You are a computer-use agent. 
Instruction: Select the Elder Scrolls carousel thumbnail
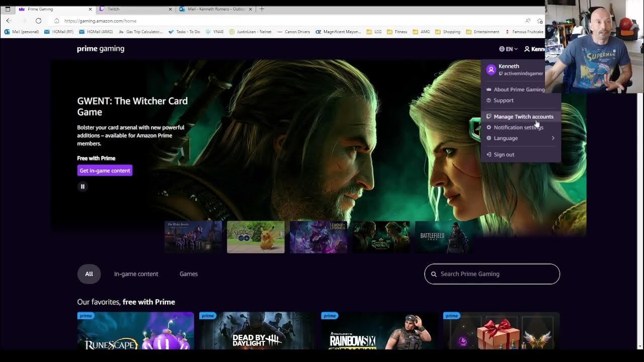pyautogui.click(x=193, y=237)
